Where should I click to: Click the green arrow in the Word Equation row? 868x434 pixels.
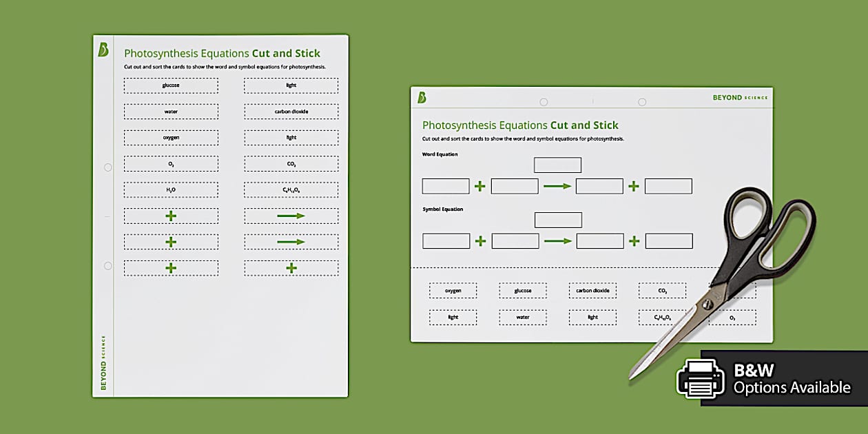click(557, 186)
